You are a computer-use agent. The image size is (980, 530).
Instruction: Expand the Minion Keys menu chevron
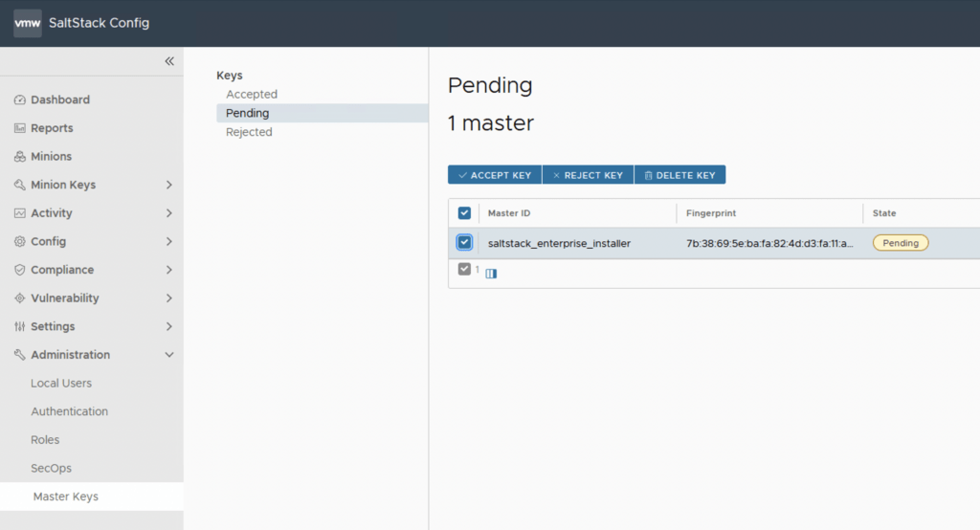[x=169, y=185]
